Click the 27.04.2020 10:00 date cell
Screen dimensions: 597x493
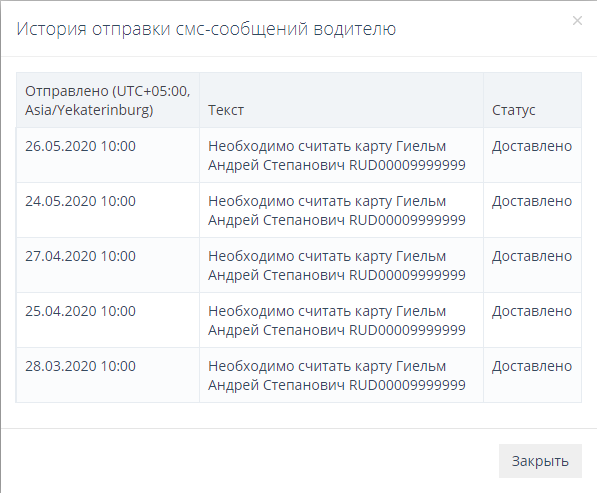80,256
